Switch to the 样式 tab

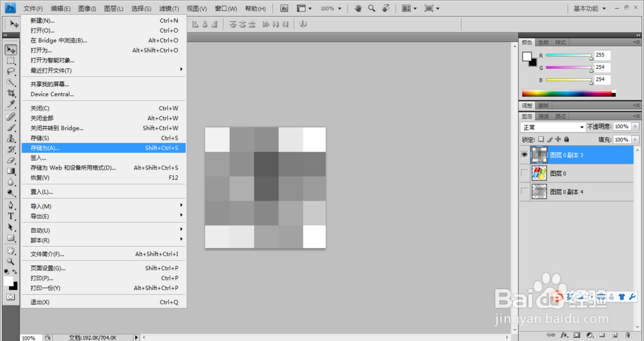pos(560,43)
